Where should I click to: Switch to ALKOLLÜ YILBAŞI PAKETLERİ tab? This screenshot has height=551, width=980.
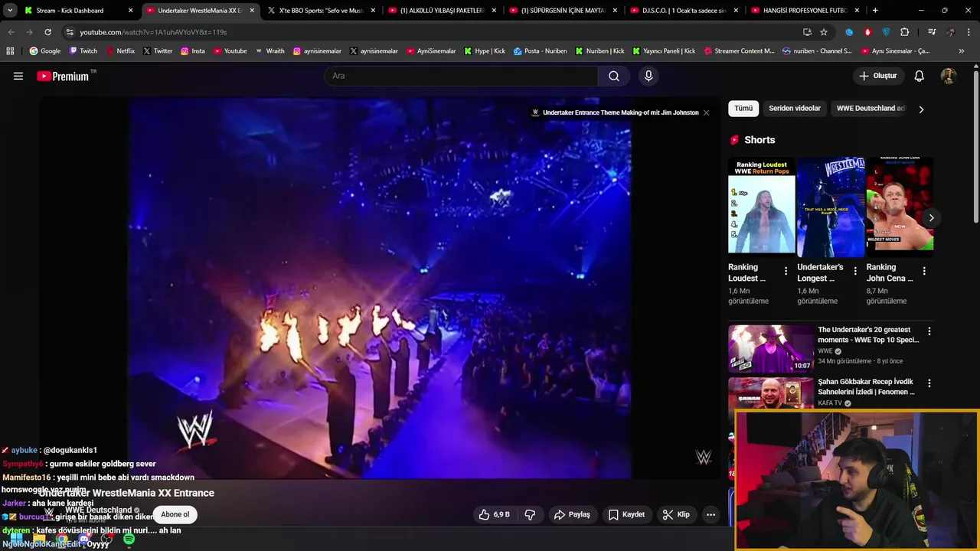[441, 11]
